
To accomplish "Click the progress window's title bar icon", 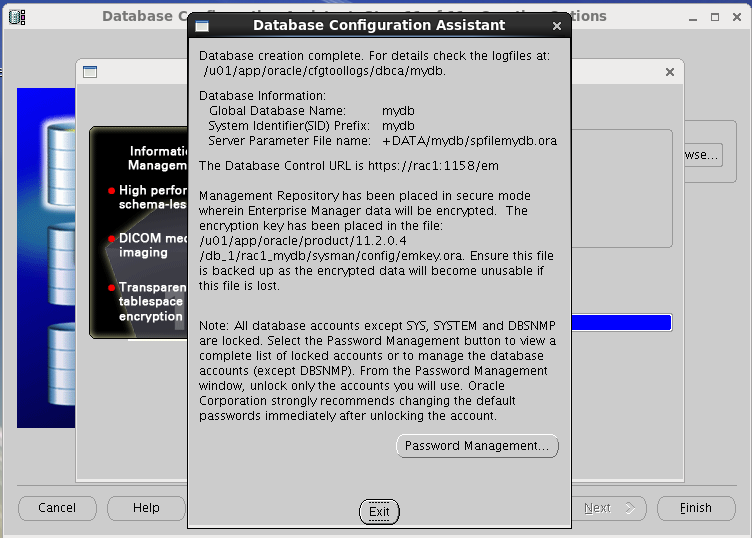I will click(90, 72).
